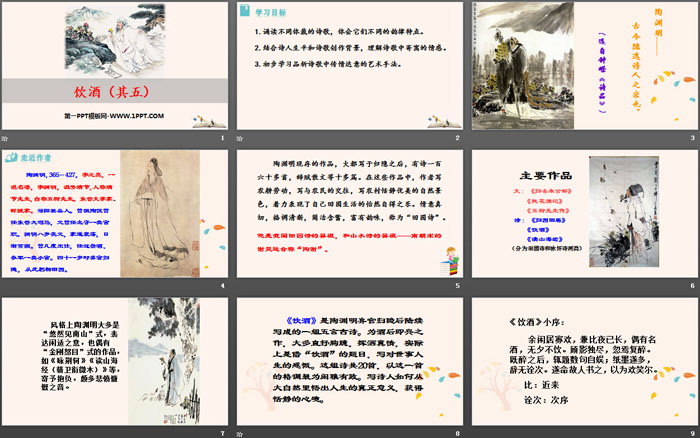Select slide 3 with the 古今隐逸诗人之宗也 quote

click(x=585, y=66)
